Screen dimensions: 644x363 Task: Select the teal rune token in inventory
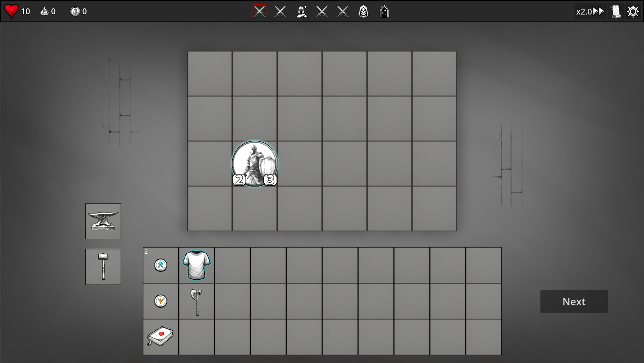(x=161, y=265)
